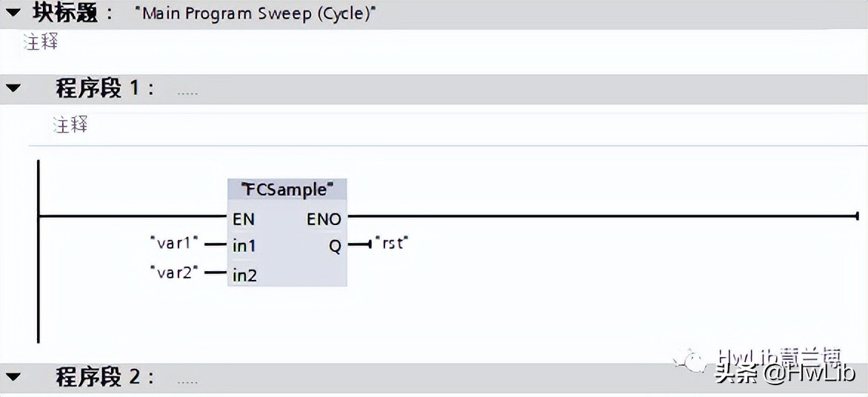Click the "var1" operand tag
868x397 pixels.
(175, 243)
